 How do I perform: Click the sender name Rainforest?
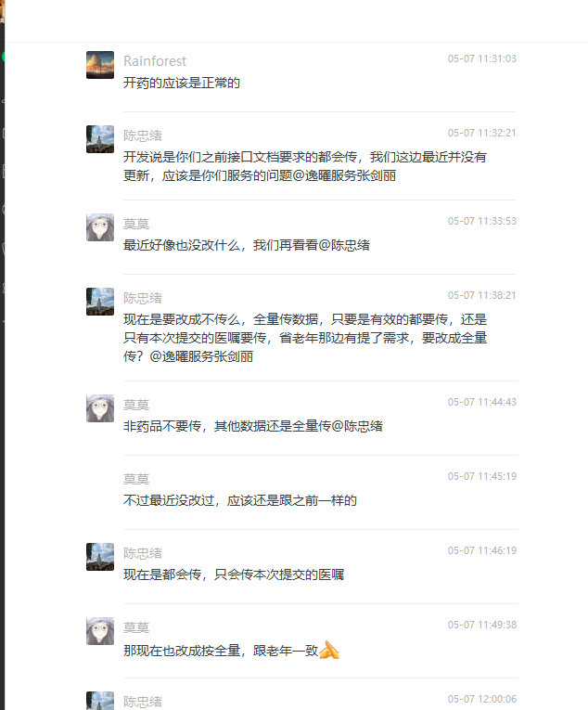155,60
